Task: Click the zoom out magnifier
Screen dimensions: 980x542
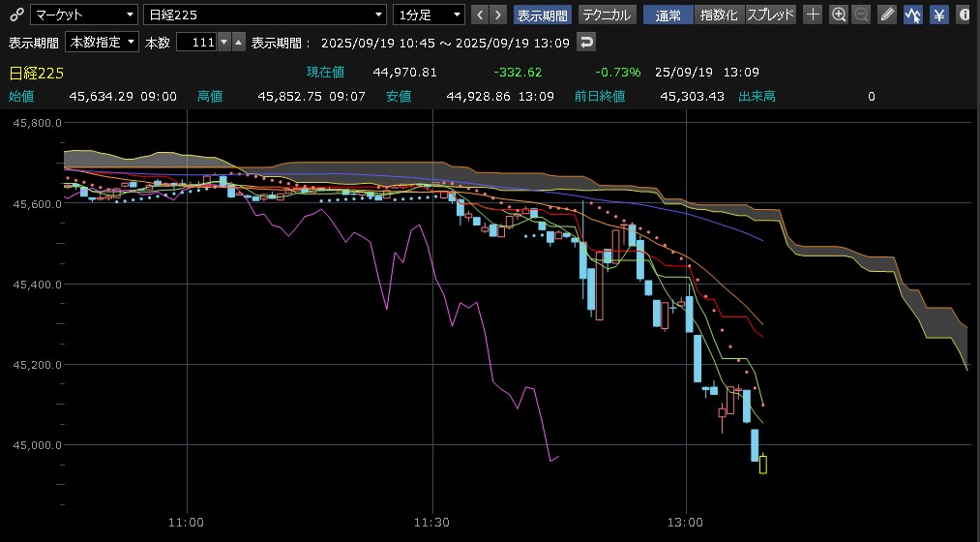Action: [x=861, y=15]
